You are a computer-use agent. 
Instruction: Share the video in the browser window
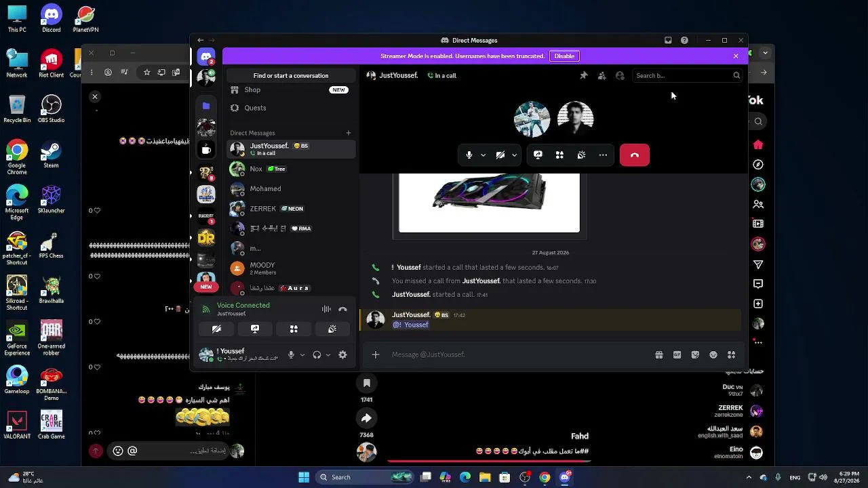click(x=366, y=418)
